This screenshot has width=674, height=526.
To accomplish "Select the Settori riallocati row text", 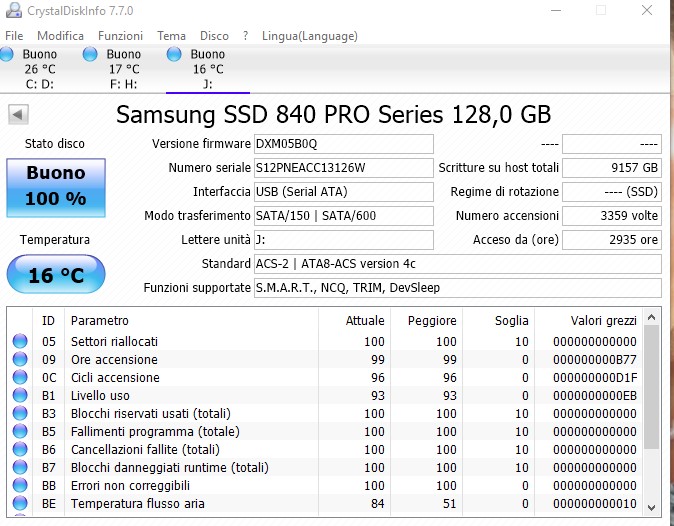I will (114, 341).
